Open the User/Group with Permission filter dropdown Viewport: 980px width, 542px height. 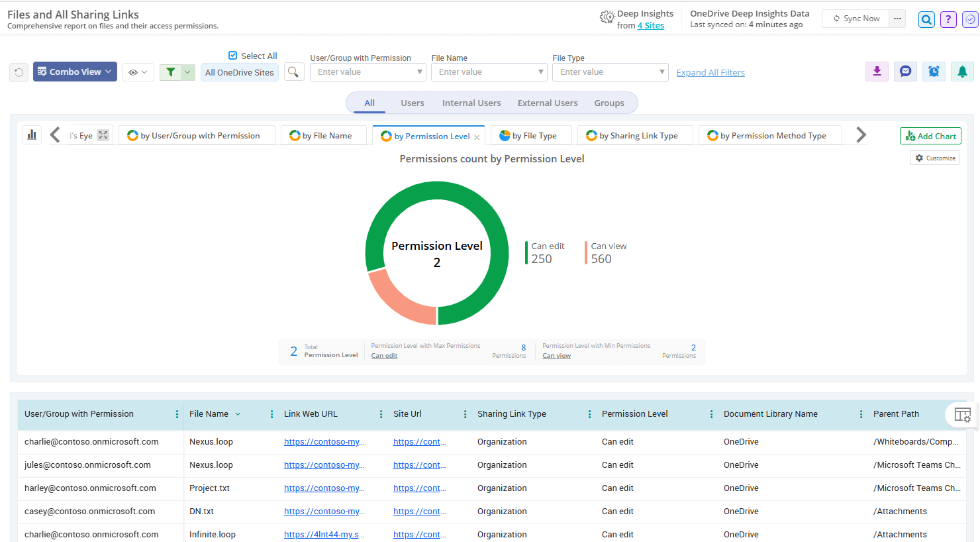pyautogui.click(x=419, y=72)
